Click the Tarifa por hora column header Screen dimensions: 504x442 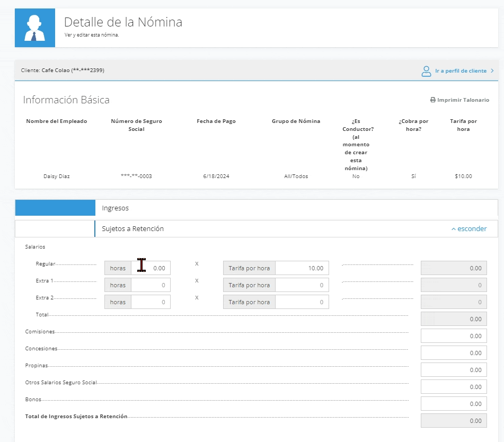464,125
